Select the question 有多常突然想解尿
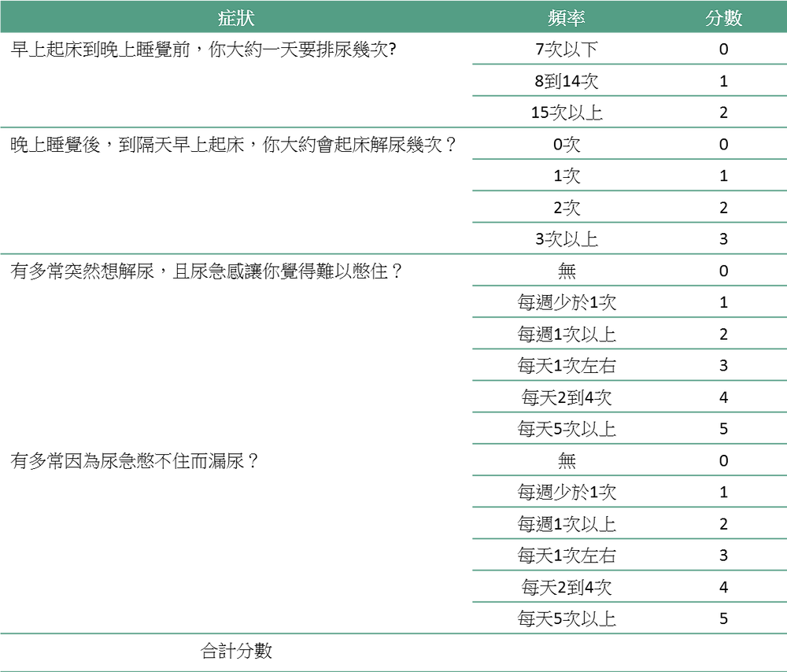Screen dimensions: 787x672 206,271
